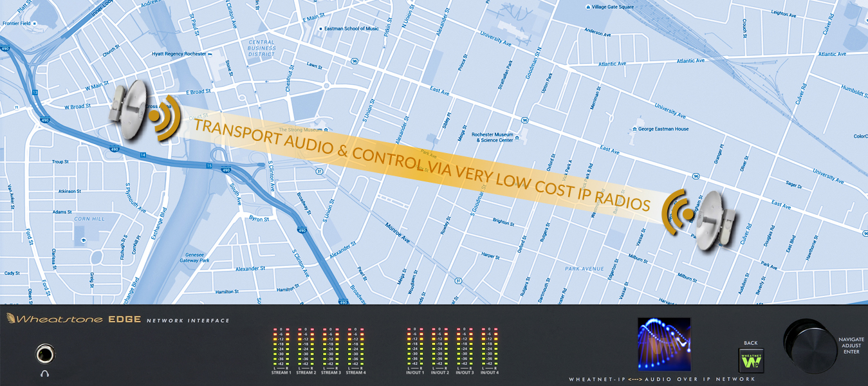Click the George Eastman House map pin
868x386 pixels.
635,129
